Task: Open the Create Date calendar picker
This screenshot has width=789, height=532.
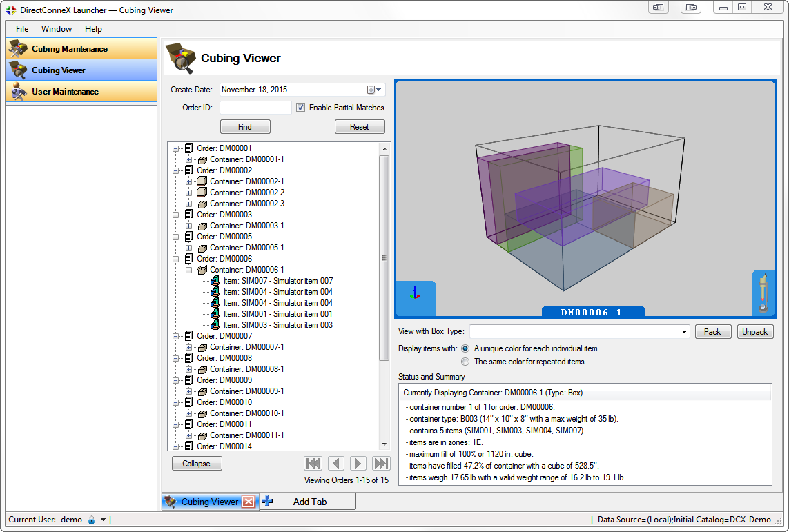Action: pos(374,90)
